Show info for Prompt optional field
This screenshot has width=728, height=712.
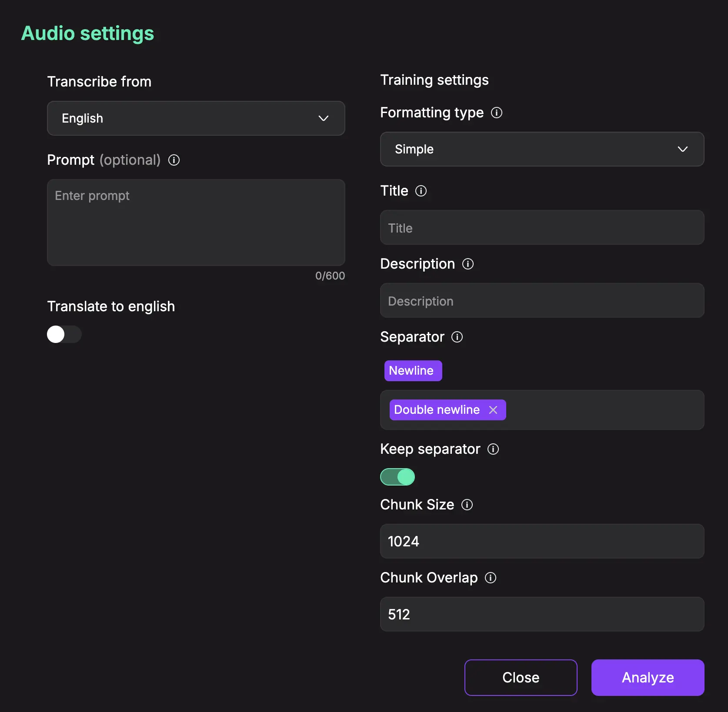pos(174,160)
